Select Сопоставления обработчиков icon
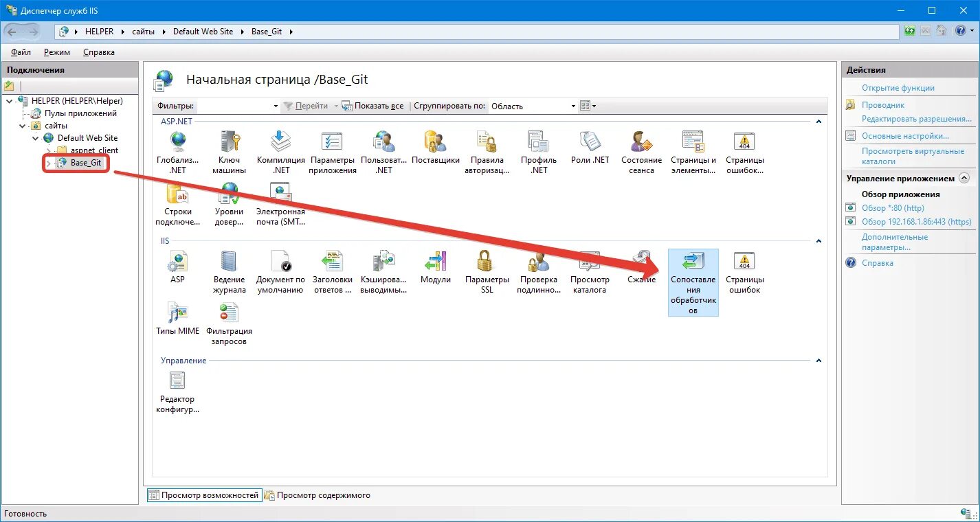The width and height of the screenshot is (980, 522). (x=693, y=282)
